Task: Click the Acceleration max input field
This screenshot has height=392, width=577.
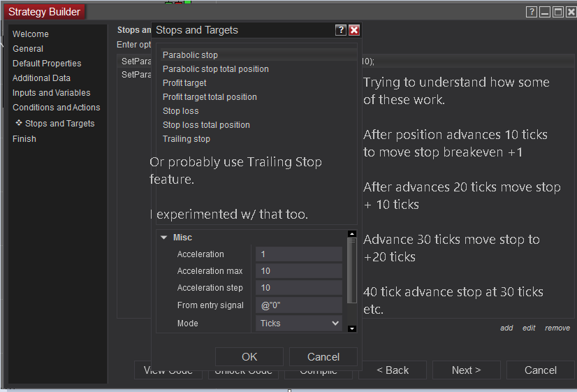Action: point(298,271)
